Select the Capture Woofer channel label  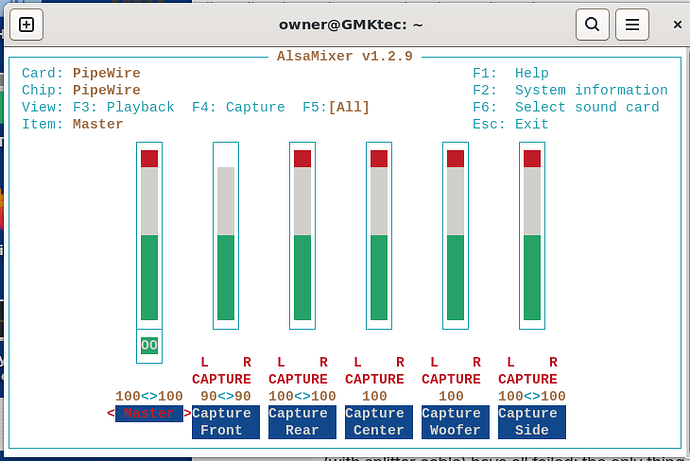(455, 422)
